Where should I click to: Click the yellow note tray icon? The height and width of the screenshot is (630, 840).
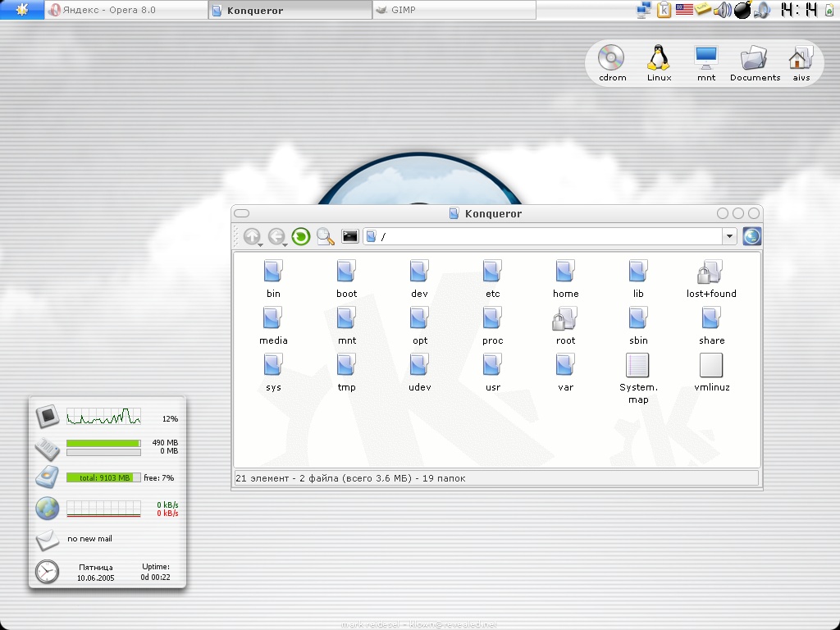tap(703, 8)
